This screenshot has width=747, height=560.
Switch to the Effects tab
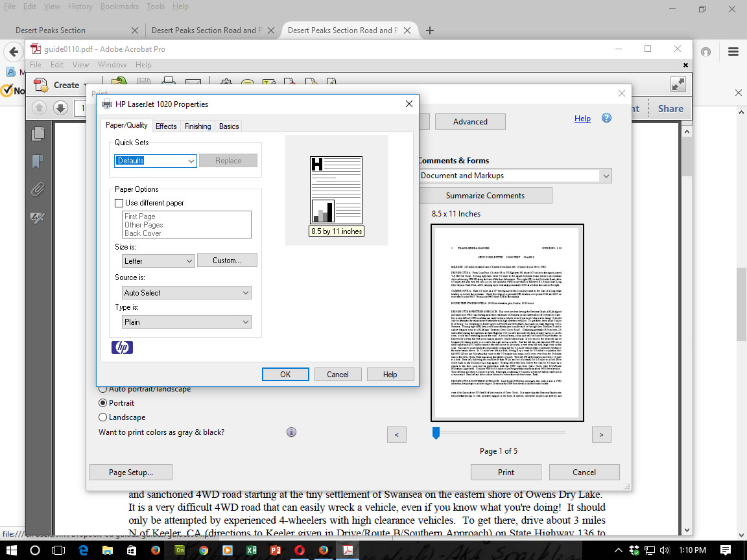(x=166, y=126)
